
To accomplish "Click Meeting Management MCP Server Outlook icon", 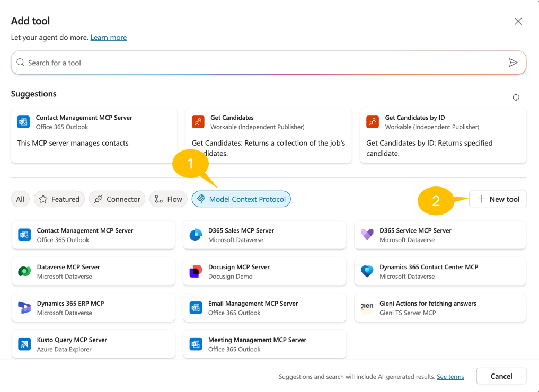I will 196,344.
